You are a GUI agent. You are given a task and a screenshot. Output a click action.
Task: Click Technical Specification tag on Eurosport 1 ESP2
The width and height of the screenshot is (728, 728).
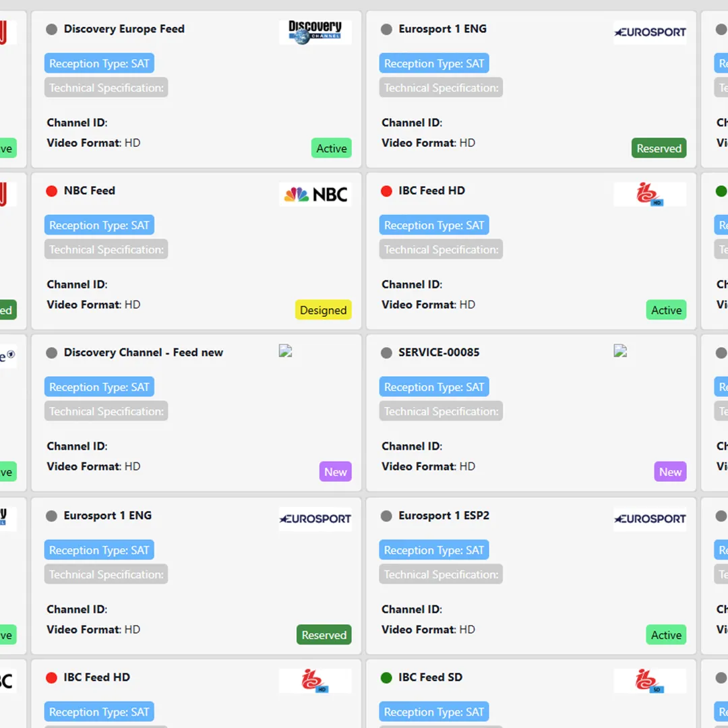tap(441, 574)
